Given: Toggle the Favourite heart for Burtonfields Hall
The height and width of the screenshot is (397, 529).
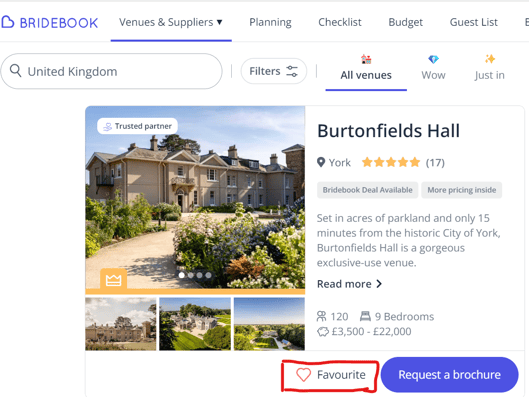Looking at the screenshot, I should 303,375.
